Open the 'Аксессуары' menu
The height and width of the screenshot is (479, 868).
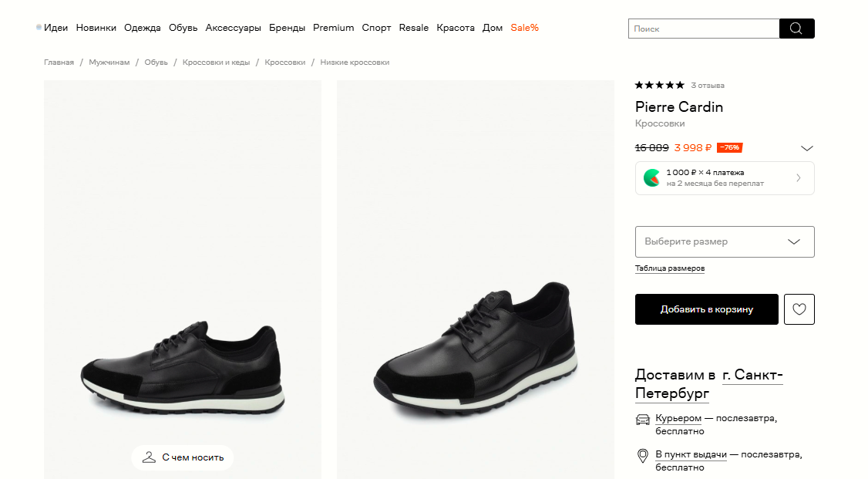233,28
